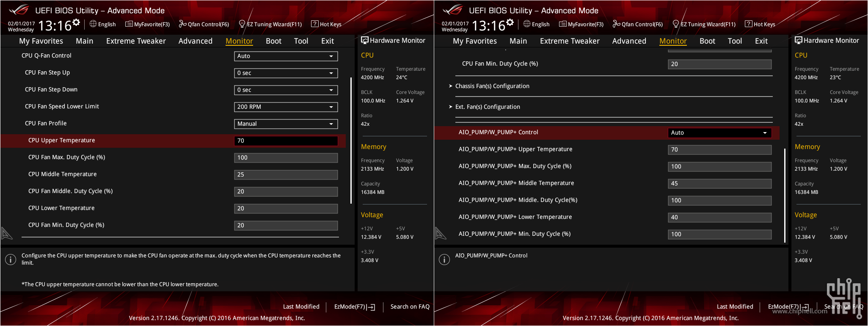Open Qfan Control(F6) in right window

click(x=638, y=24)
